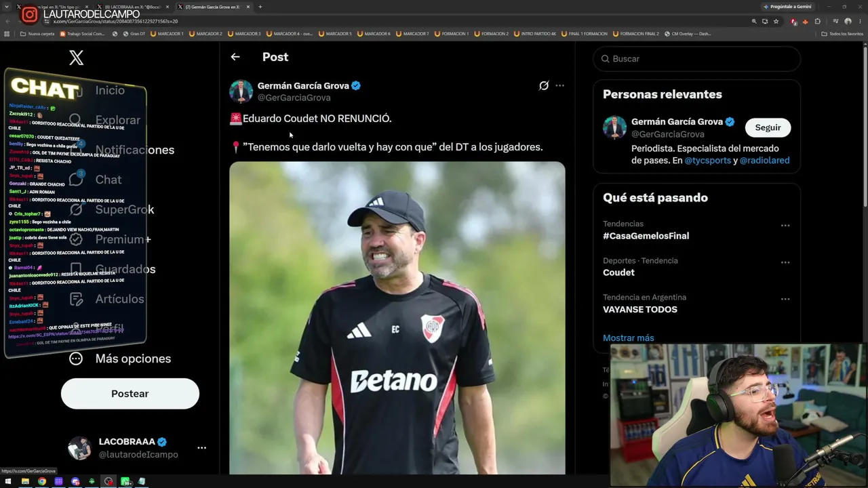Bookmark this page with the star icon
Viewport: 868px width, 488px height.
pyautogui.click(x=776, y=21)
